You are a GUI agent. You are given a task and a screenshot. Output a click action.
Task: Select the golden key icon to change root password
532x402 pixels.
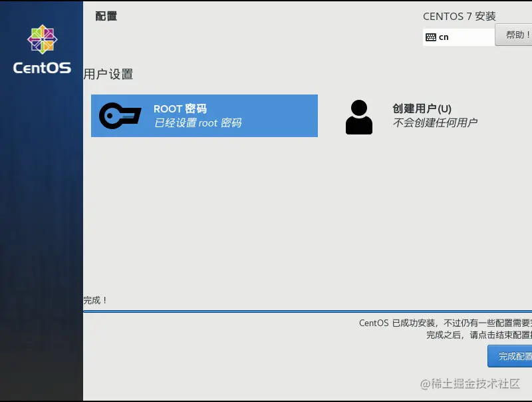pyautogui.click(x=118, y=115)
